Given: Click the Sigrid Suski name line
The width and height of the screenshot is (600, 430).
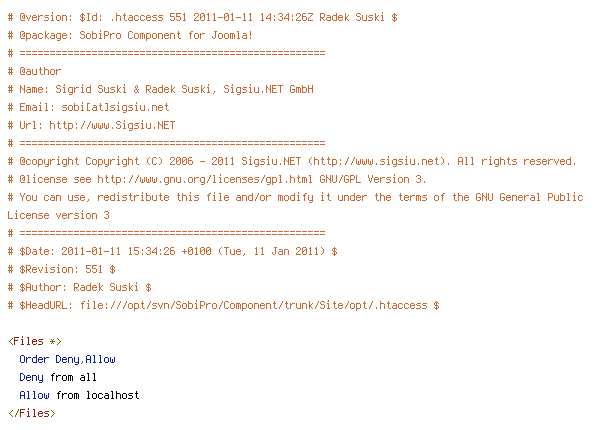Looking at the screenshot, I should point(161,90).
